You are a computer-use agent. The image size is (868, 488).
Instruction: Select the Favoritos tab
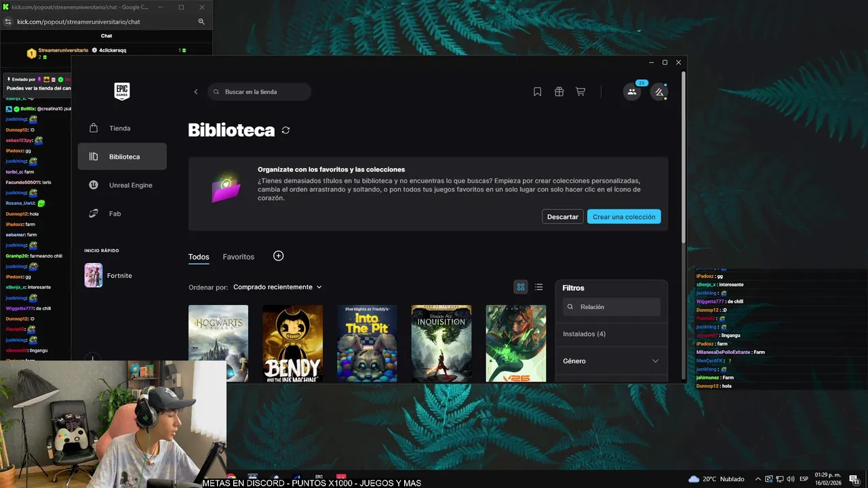coord(239,257)
